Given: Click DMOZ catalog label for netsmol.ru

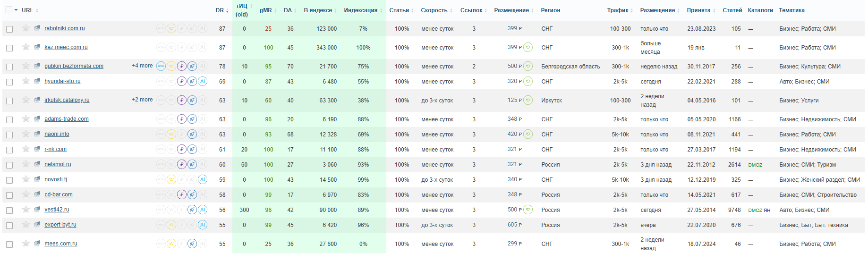Looking at the screenshot, I should point(755,165).
